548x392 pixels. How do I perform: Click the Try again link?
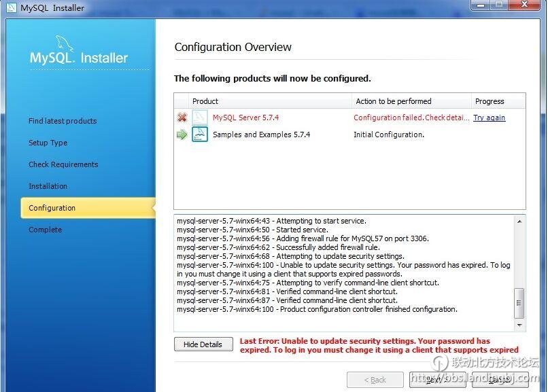(489, 118)
